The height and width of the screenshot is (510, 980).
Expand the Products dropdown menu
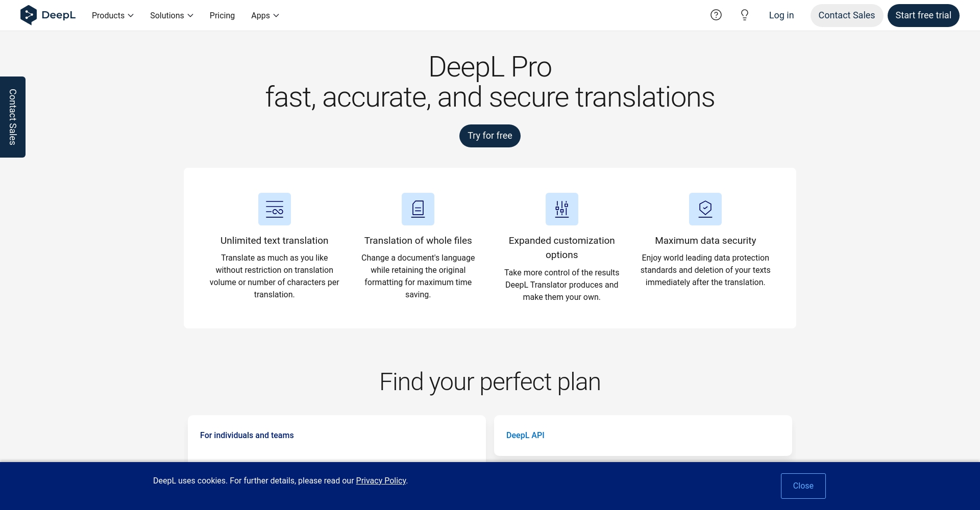pos(113,15)
